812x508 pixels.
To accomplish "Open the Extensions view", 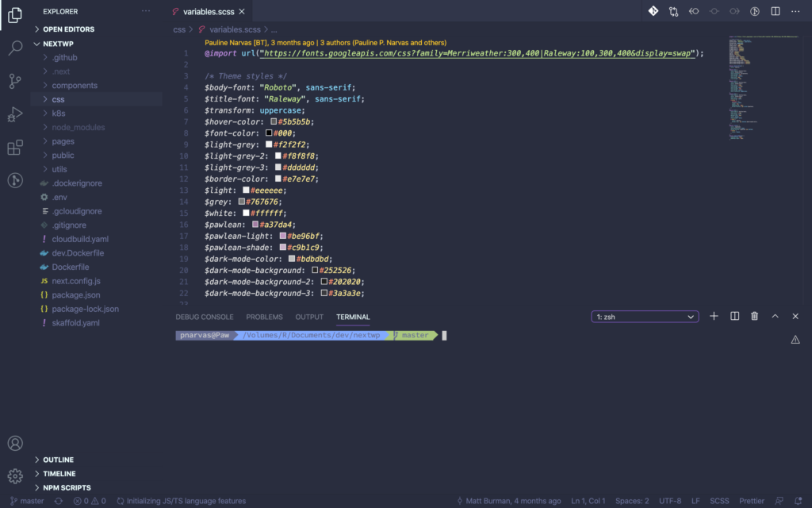I will (15, 147).
